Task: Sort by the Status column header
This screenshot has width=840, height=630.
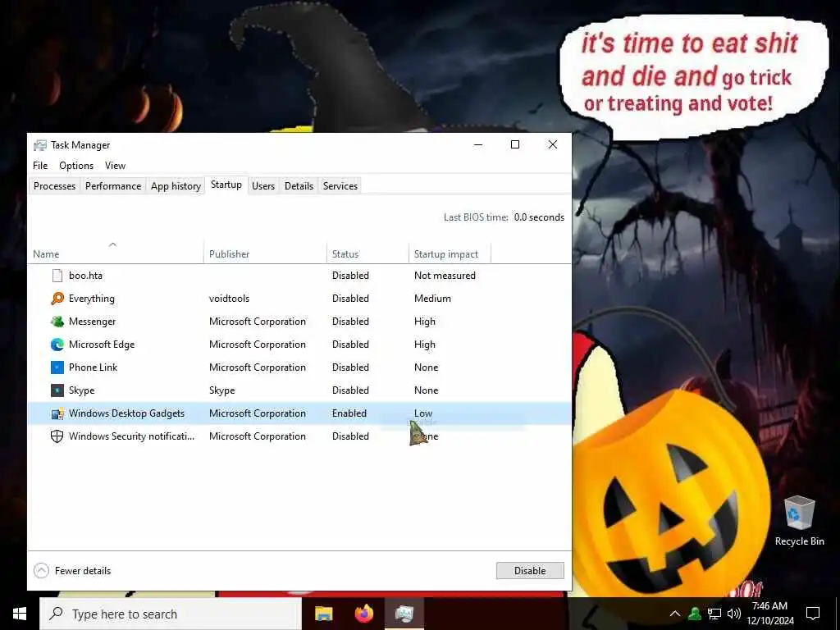Action: [x=367, y=253]
